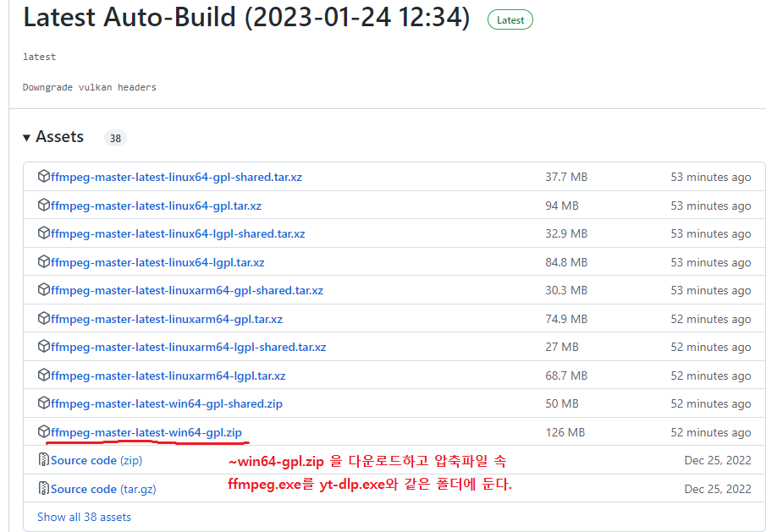Click zip file icon beside Source code (tar.gz)
Screen dimensions: 766x532
[44, 487]
